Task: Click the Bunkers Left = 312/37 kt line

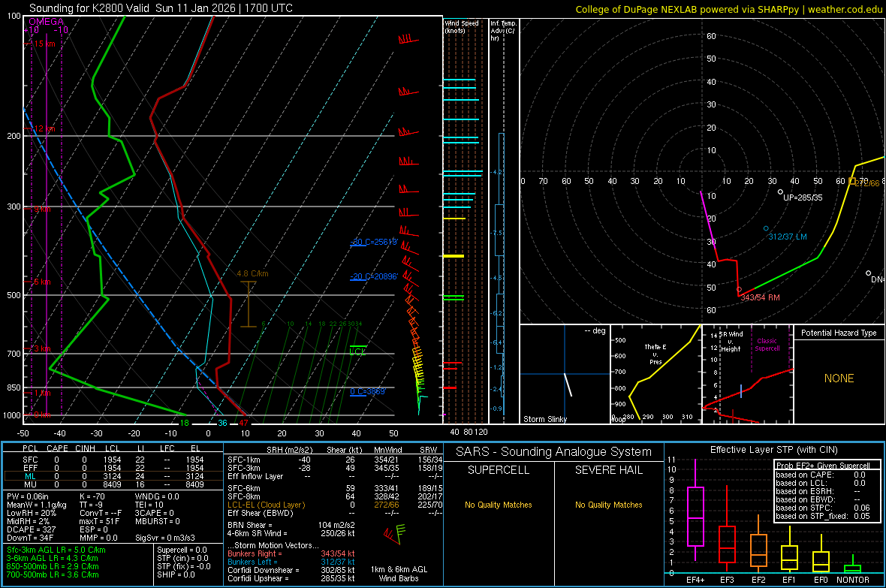Action: [x=291, y=562]
